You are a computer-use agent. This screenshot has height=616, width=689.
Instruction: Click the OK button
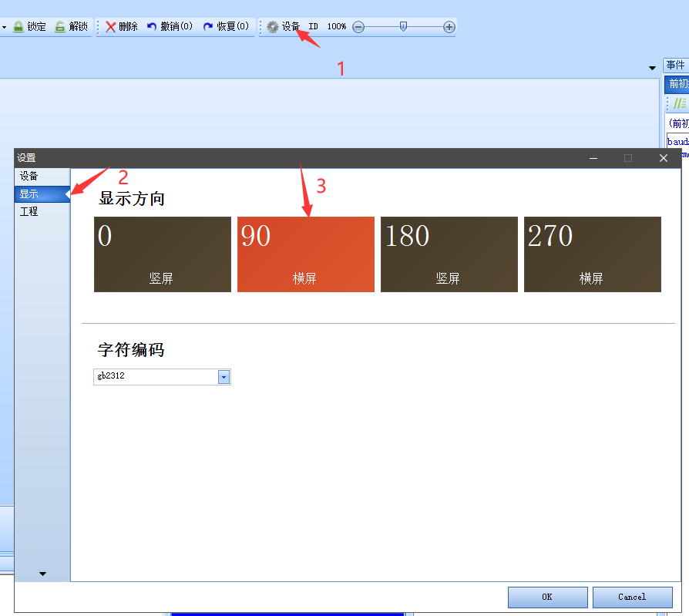pyautogui.click(x=547, y=597)
